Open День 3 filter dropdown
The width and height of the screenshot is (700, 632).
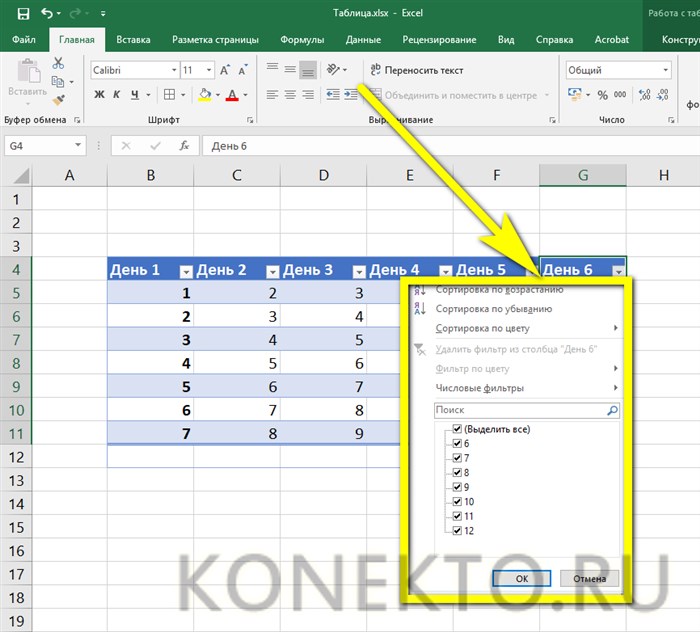(x=359, y=271)
